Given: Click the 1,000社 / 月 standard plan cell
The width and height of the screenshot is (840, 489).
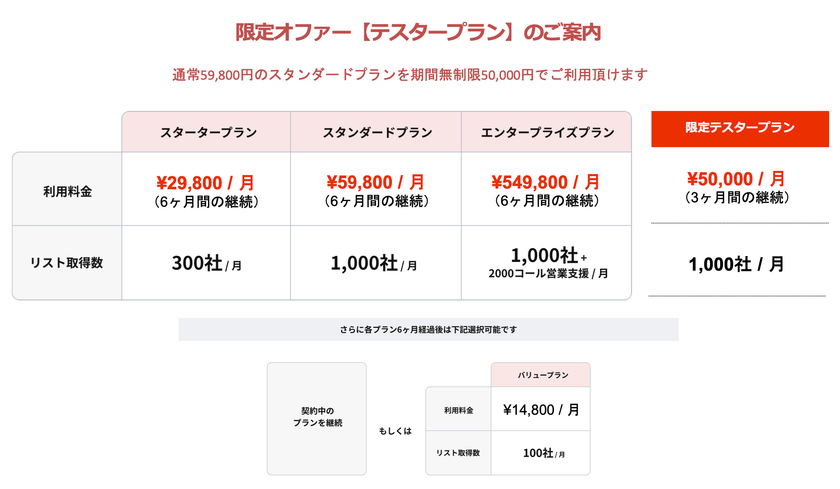Looking at the screenshot, I should (375, 264).
